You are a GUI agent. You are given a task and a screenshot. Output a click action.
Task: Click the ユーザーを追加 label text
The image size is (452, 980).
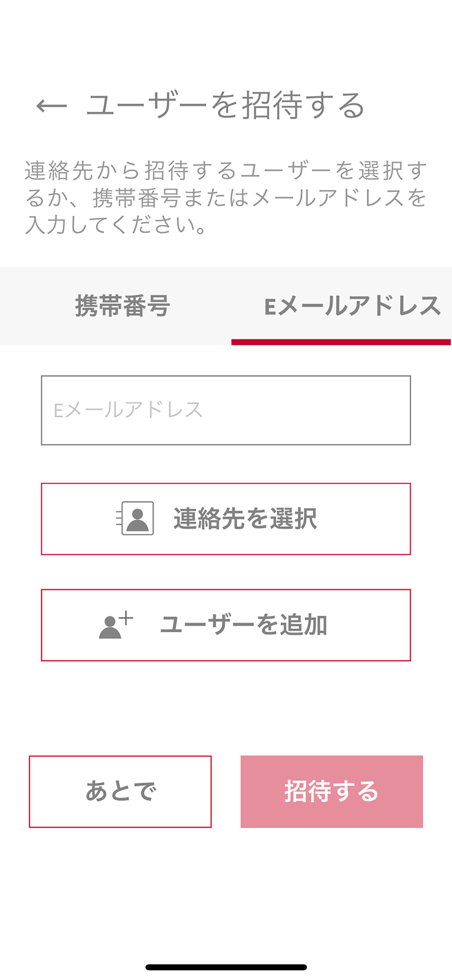click(x=244, y=625)
